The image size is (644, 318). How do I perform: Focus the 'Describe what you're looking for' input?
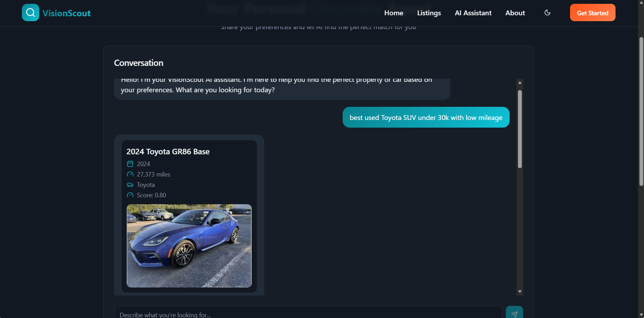(x=308, y=313)
